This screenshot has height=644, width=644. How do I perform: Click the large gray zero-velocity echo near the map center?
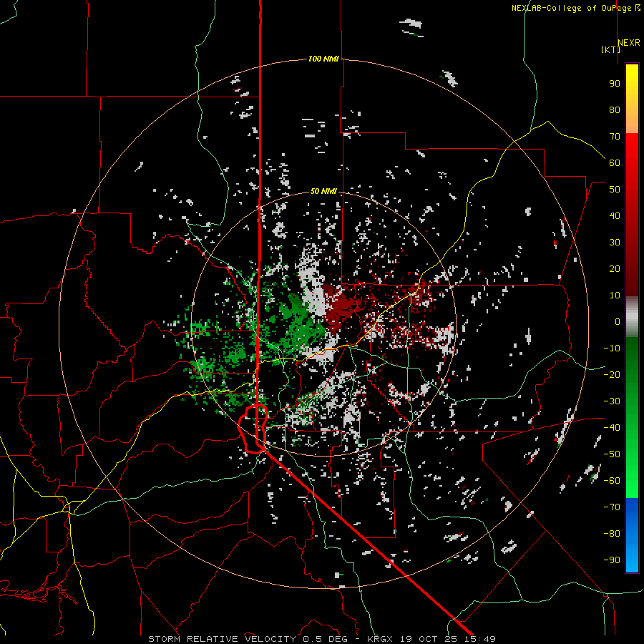tap(314, 288)
